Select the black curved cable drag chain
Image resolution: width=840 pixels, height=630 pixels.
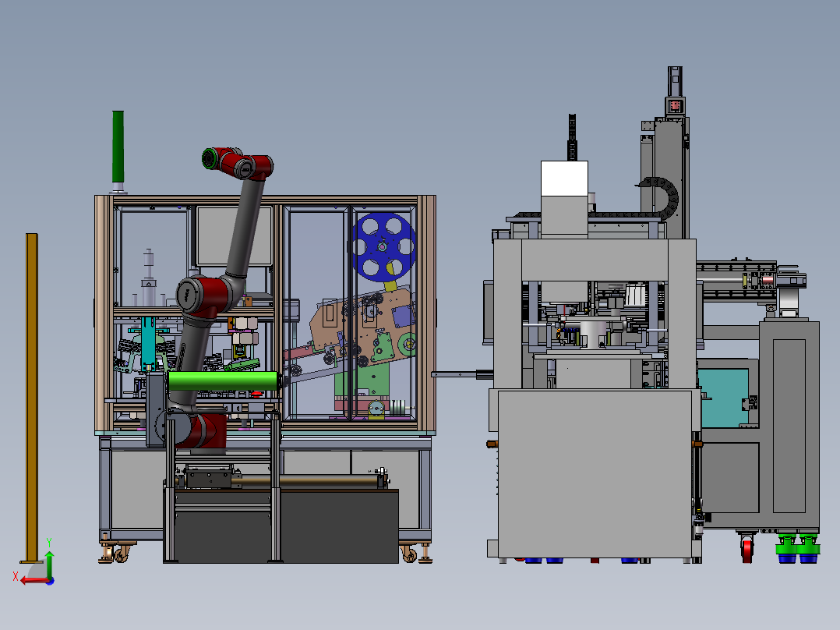[x=664, y=198]
